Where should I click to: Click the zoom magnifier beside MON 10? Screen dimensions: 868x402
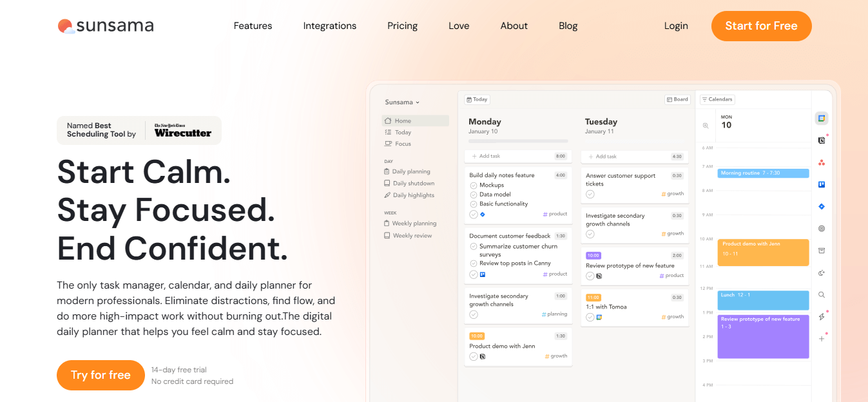pos(706,126)
